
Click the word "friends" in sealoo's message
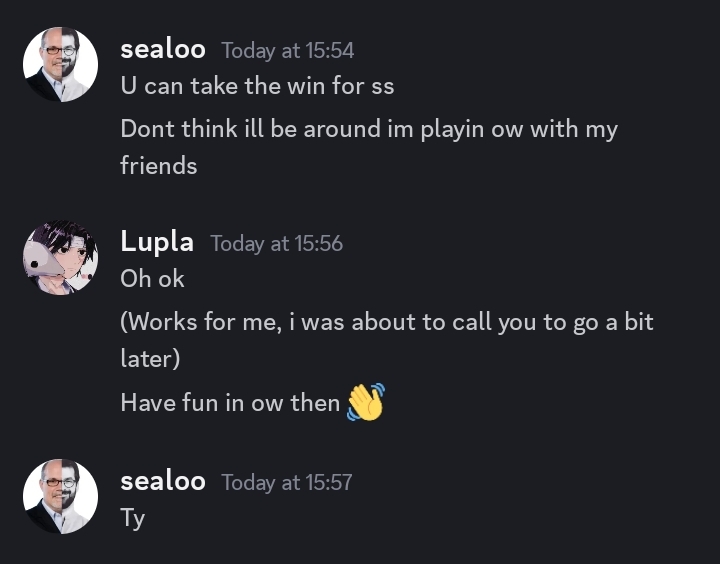pos(159,166)
